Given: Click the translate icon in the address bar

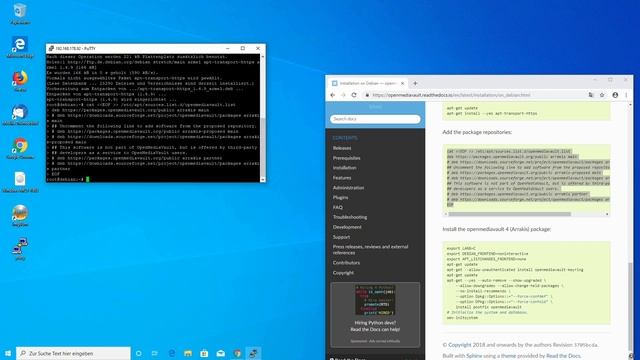Looking at the screenshot, I should click(591, 95).
